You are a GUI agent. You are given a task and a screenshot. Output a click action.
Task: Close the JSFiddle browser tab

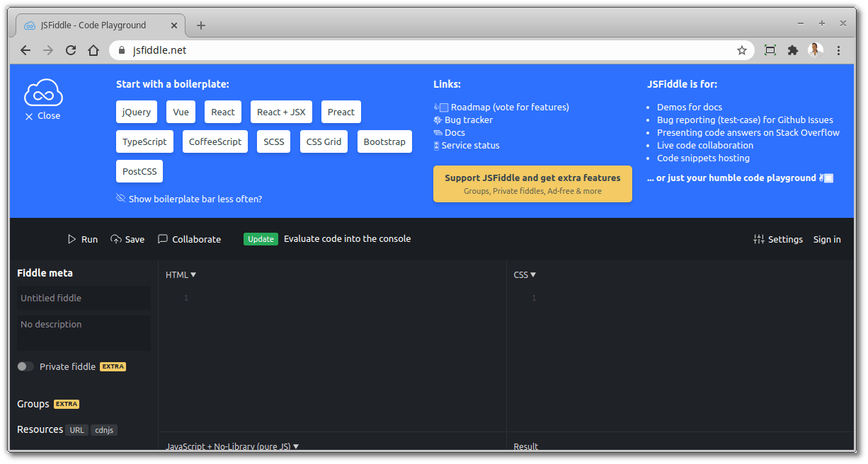click(174, 25)
